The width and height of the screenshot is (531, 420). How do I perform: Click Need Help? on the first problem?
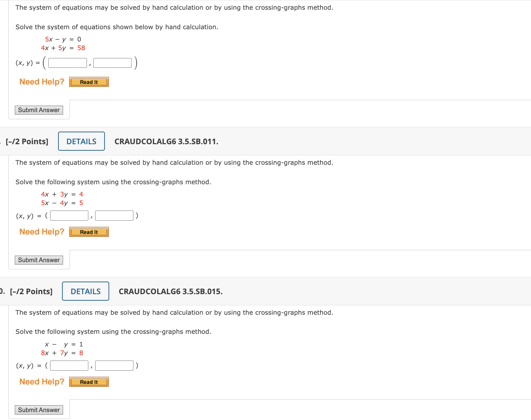(x=41, y=82)
